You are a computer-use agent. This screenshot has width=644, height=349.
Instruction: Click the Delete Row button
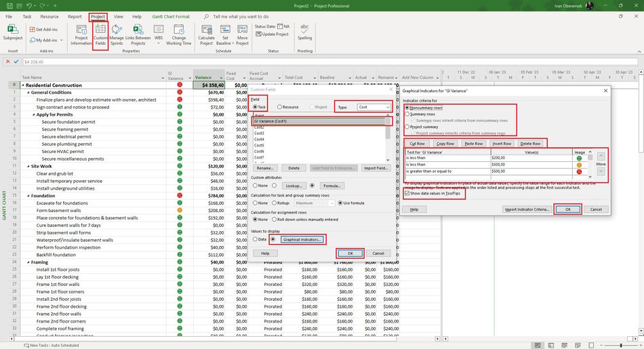coord(530,144)
